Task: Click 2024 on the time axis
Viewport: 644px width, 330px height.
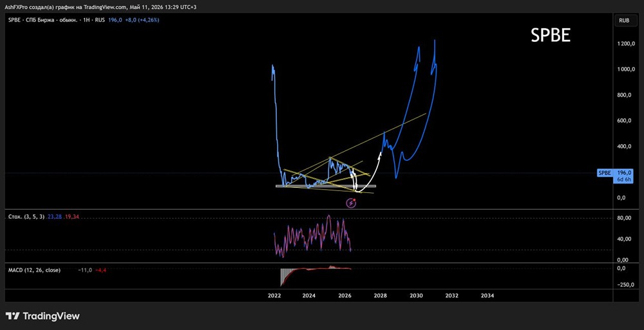Action: point(309,295)
